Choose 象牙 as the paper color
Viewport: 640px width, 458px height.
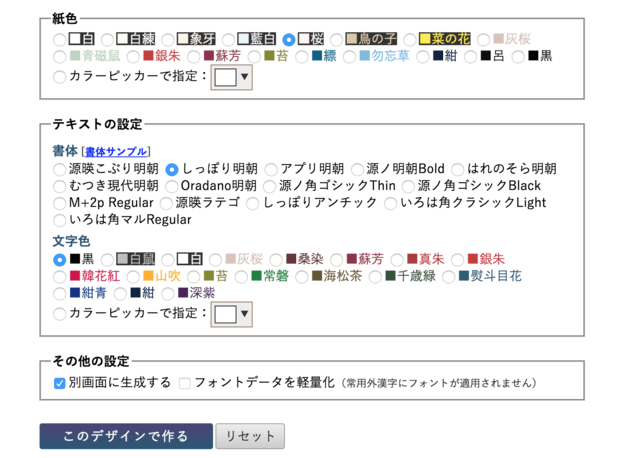tap(169, 39)
